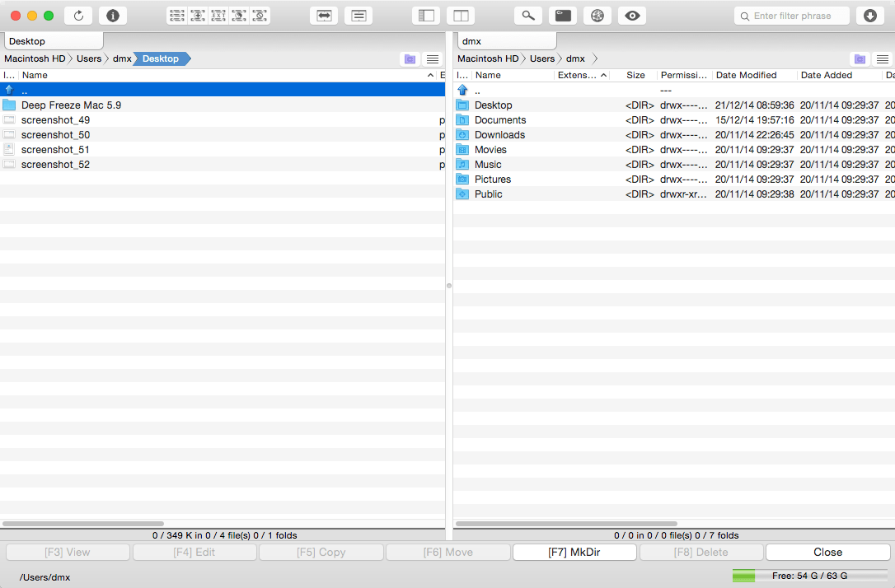Click dmx in right panel breadcrumb

(x=575, y=58)
